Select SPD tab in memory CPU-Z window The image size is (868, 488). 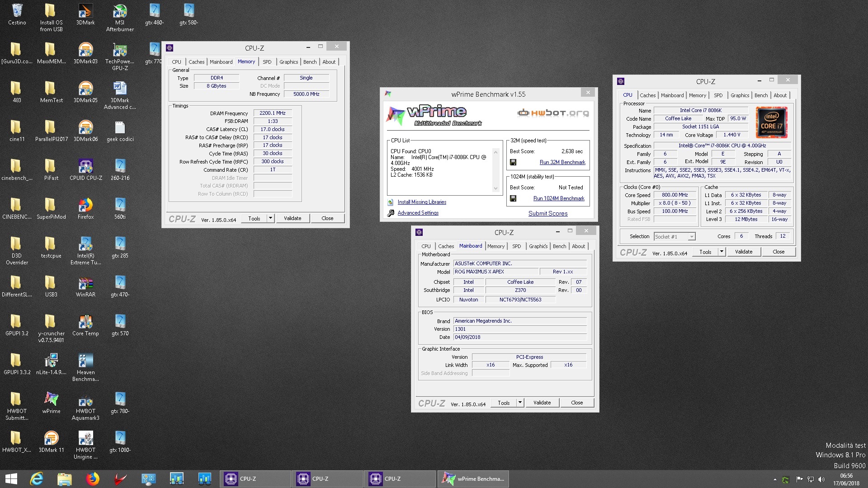[x=267, y=62]
